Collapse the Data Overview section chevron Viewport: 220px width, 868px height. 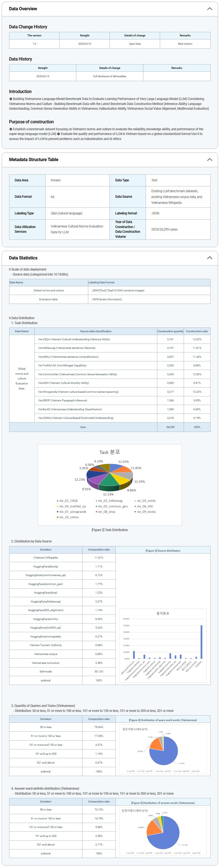tap(209, 9)
